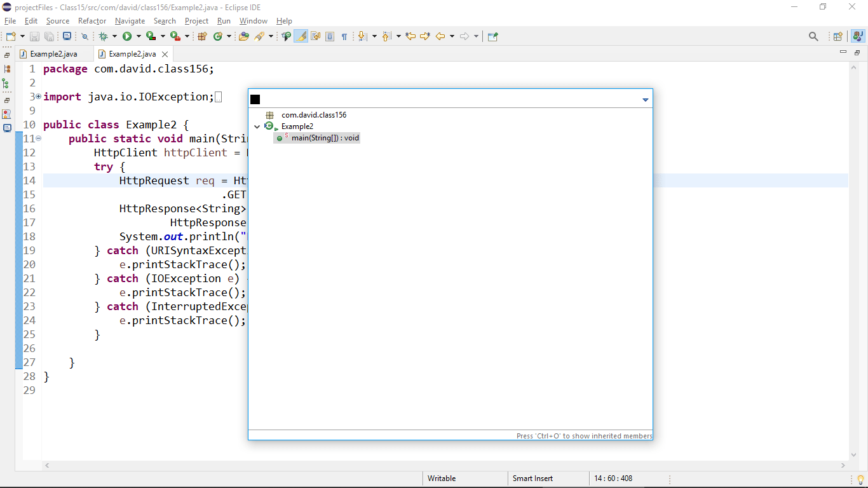Click the New file toolbar icon

click(11, 36)
